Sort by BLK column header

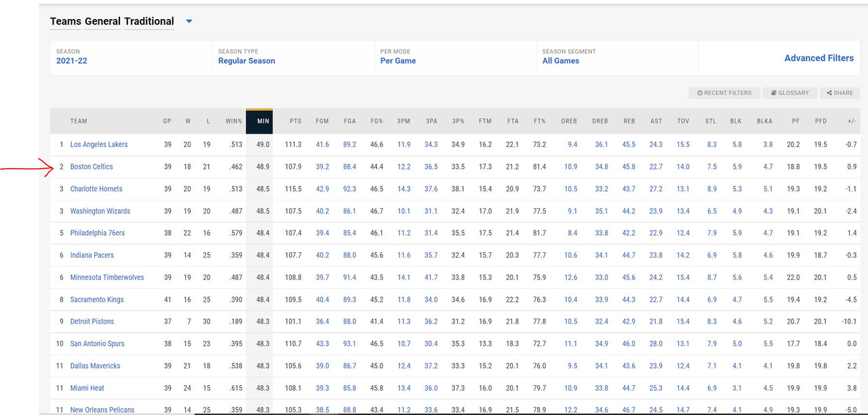coord(736,121)
